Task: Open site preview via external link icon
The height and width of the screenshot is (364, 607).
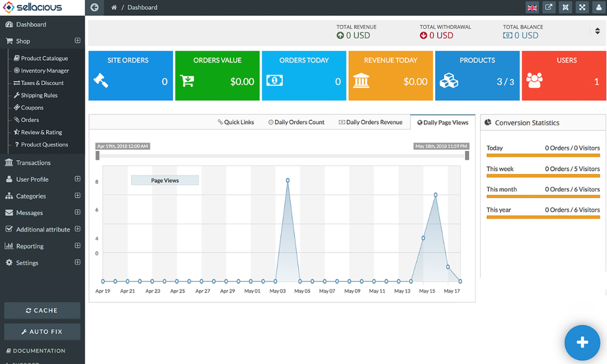Action: coord(549,7)
